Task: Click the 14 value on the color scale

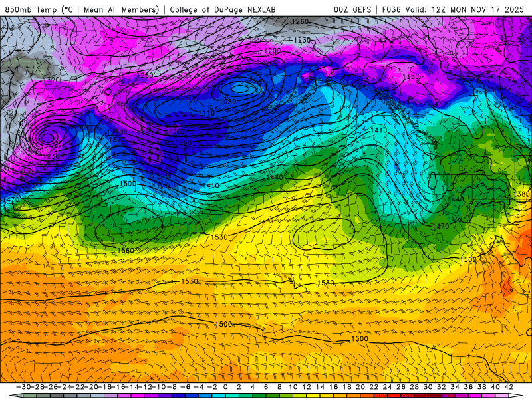Action: (x=320, y=387)
